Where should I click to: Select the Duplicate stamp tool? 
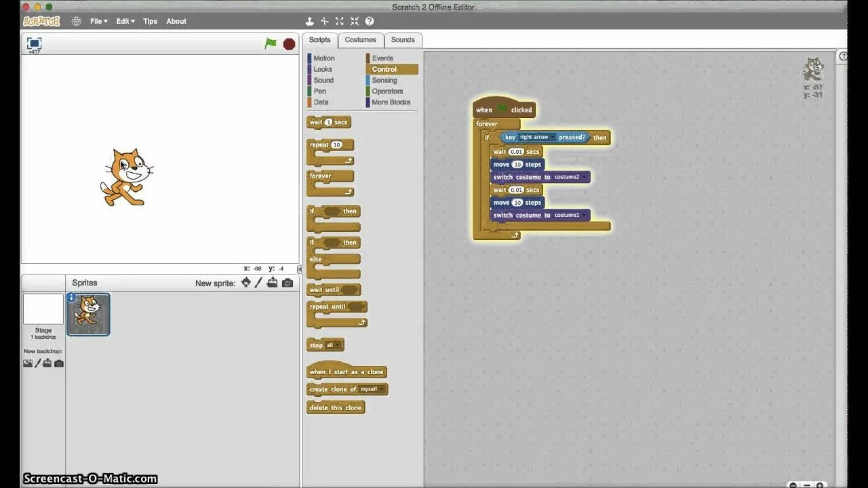point(310,21)
